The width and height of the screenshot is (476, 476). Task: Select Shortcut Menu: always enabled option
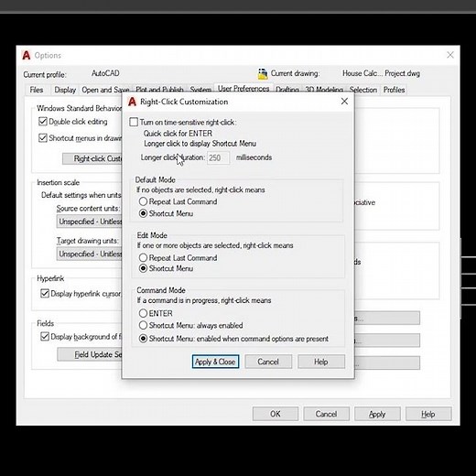(x=143, y=325)
